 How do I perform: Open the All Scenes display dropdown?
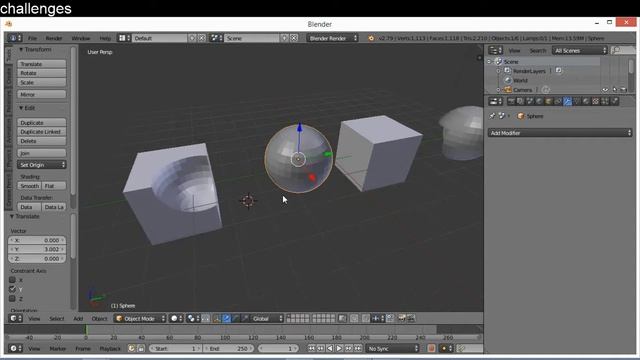pyautogui.click(x=580, y=50)
